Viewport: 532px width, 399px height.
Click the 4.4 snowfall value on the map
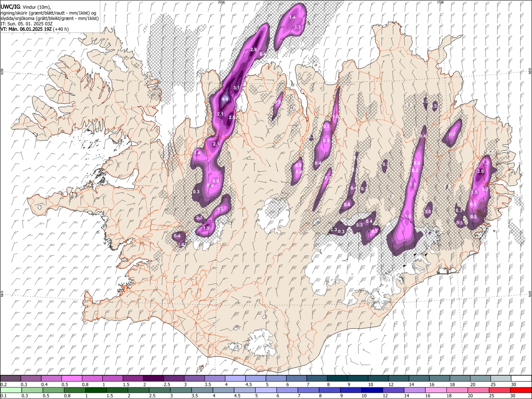click(x=225, y=99)
